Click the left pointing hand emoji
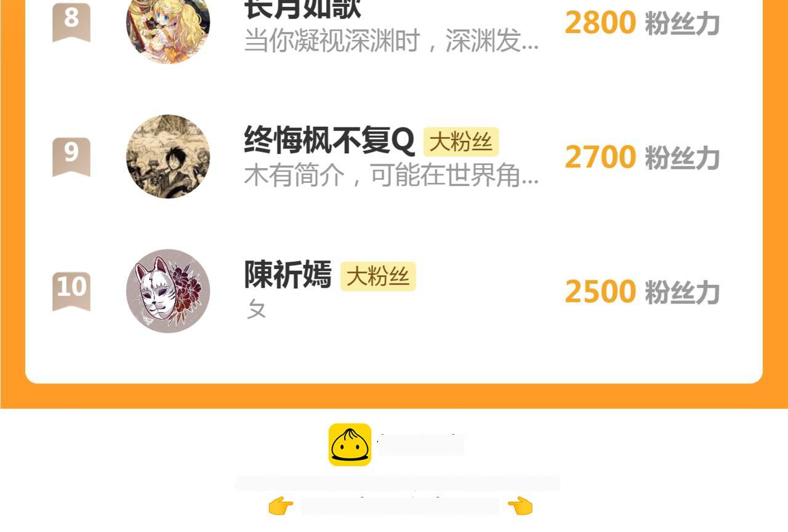This screenshot has width=788, height=532. coord(281,506)
